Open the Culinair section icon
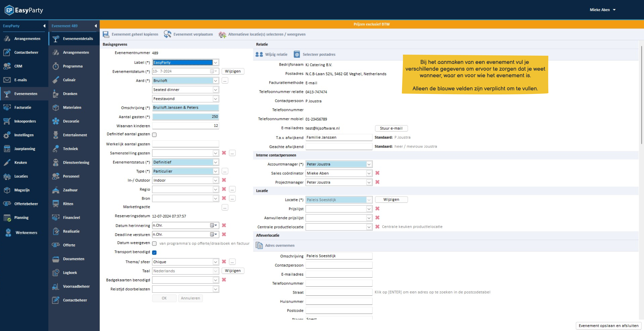644x331 pixels. (x=55, y=80)
